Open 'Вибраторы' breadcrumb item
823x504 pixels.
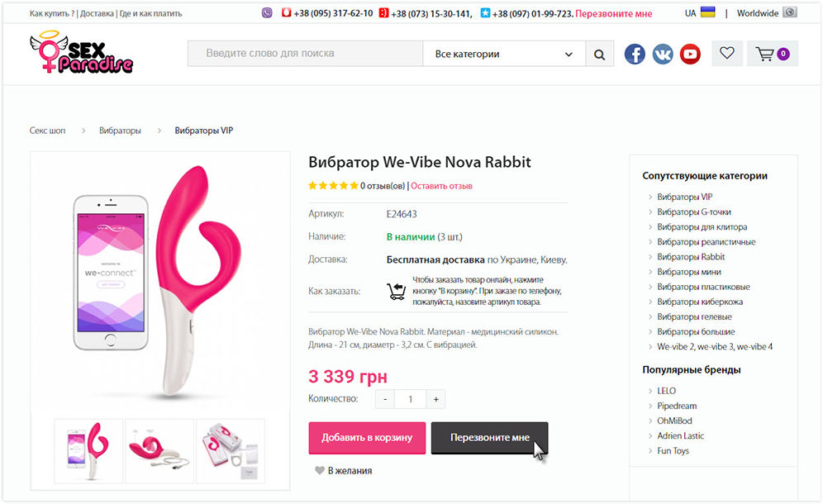(x=120, y=131)
